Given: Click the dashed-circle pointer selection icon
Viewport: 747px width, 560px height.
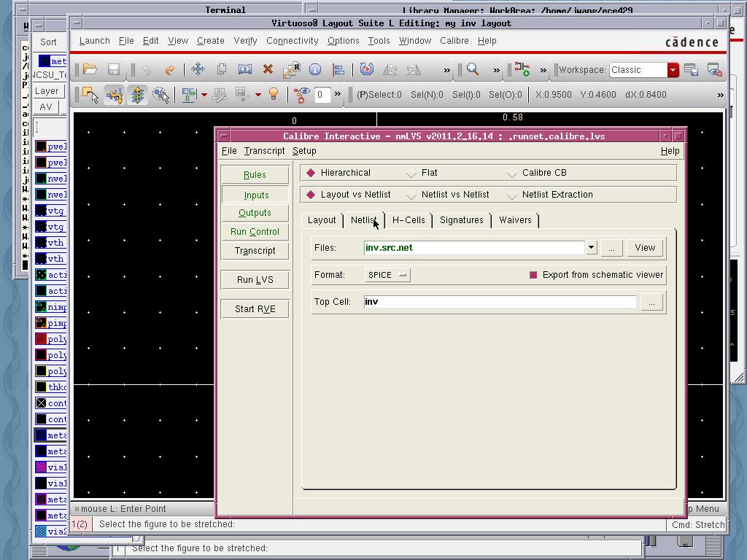Looking at the screenshot, I should [x=160, y=95].
